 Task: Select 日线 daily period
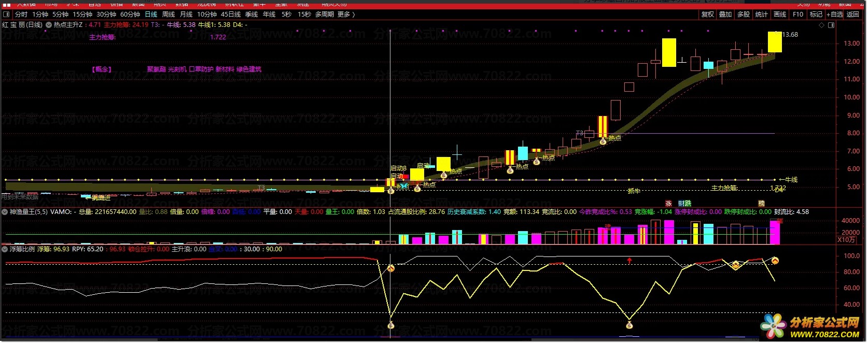(151, 15)
